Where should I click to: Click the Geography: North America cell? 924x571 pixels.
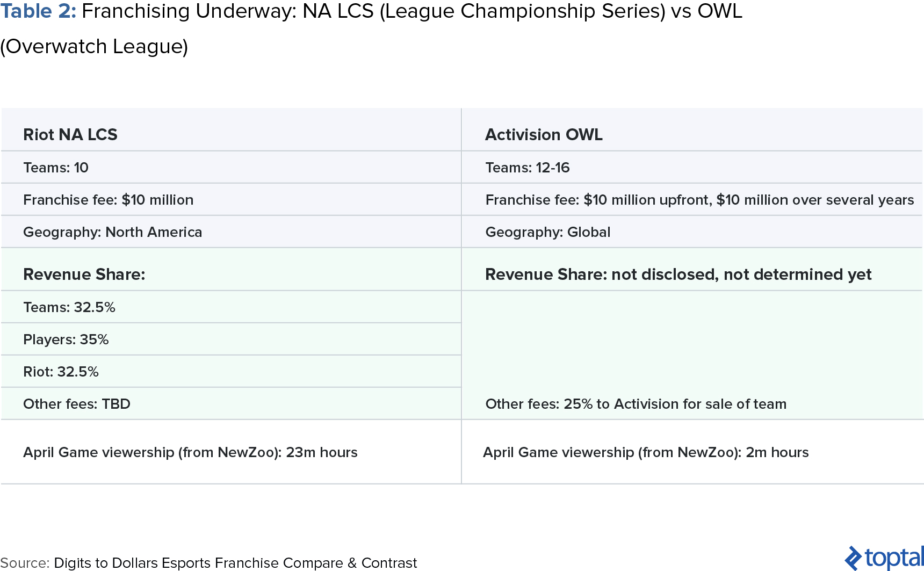(231, 232)
